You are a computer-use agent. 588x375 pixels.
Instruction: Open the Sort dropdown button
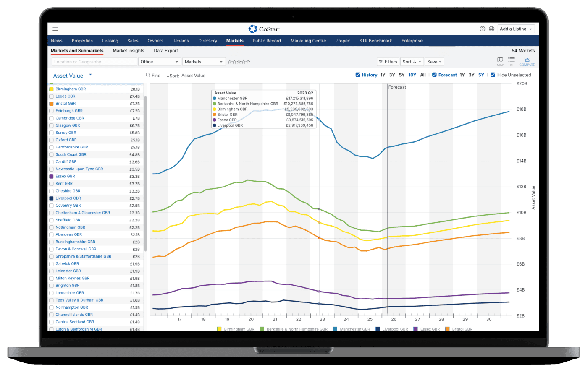[412, 62]
